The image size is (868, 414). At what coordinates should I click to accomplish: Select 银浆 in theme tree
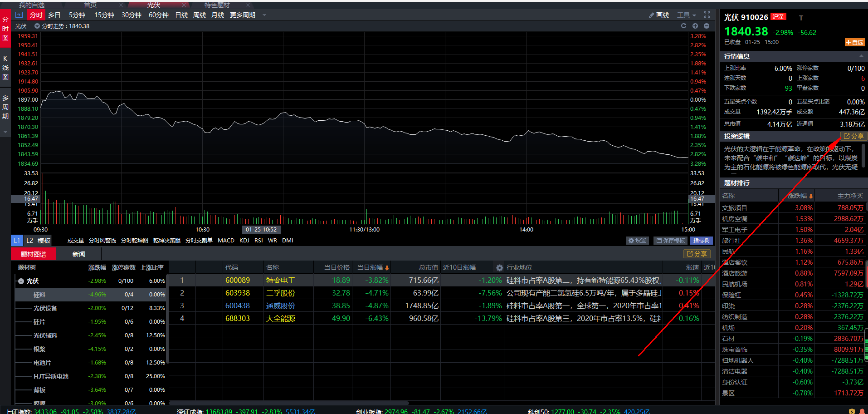click(x=39, y=349)
